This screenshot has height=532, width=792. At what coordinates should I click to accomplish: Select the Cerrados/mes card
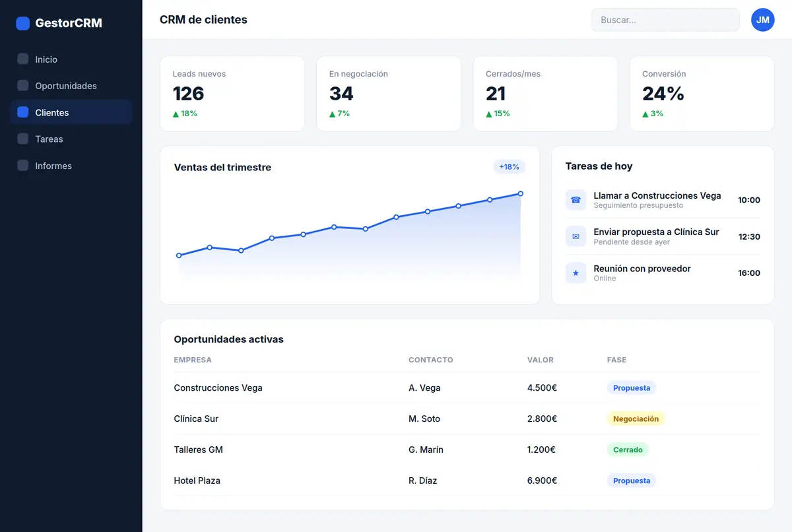pos(545,94)
